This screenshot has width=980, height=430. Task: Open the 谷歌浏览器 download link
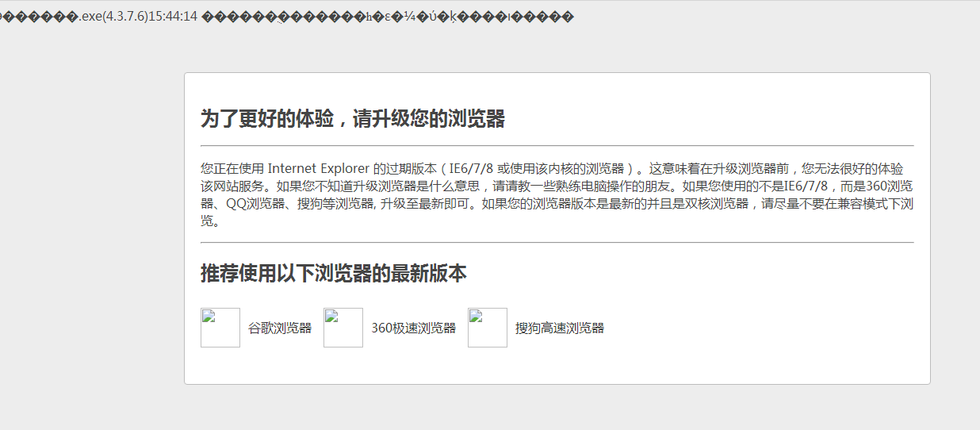click(x=280, y=328)
